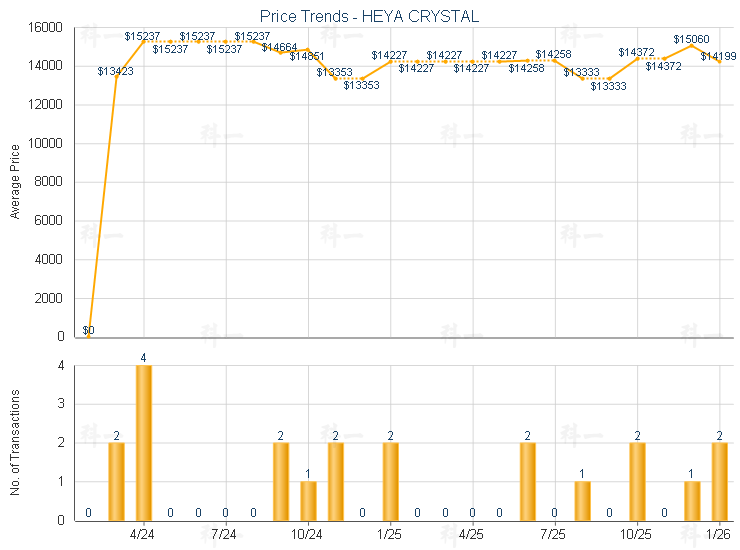Click the $14851 price data label

tap(307, 56)
